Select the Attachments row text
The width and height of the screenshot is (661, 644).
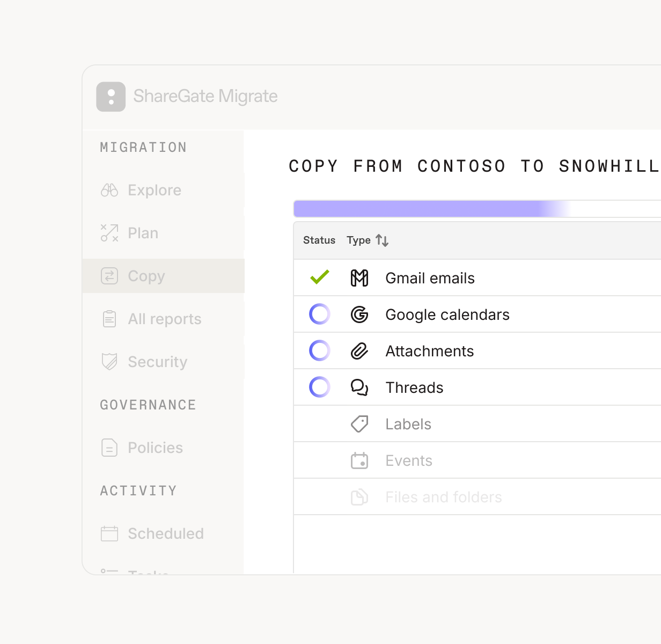click(x=430, y=351)
